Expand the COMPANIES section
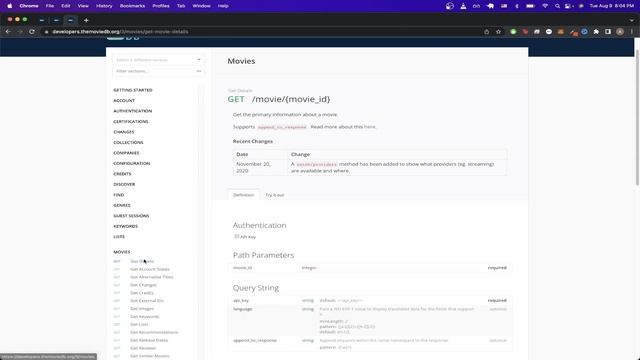 point(126,153)
